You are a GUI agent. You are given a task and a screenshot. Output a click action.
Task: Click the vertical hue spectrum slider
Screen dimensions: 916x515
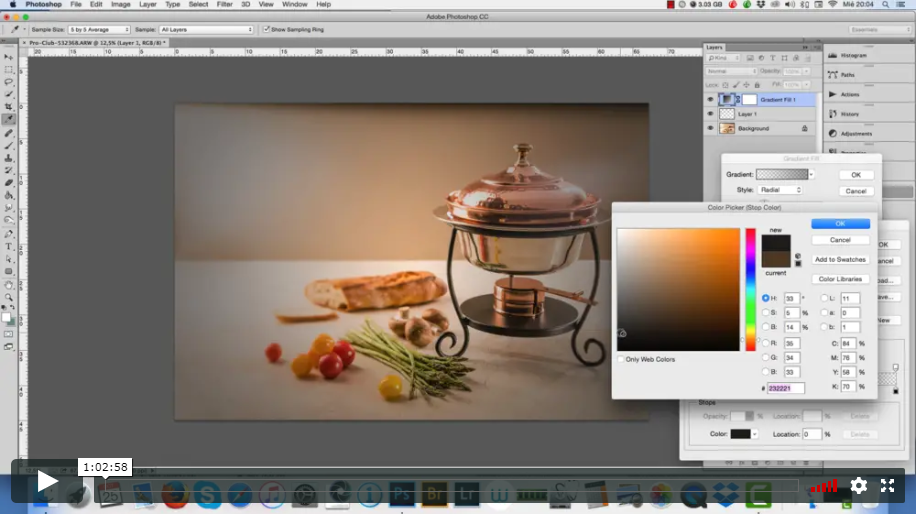tap(750, 290)
